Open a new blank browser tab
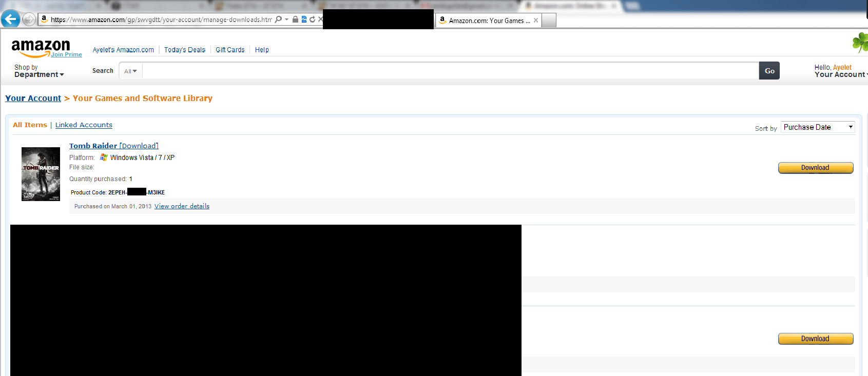The width and height of the screenshot is (868, 376). 549,21
